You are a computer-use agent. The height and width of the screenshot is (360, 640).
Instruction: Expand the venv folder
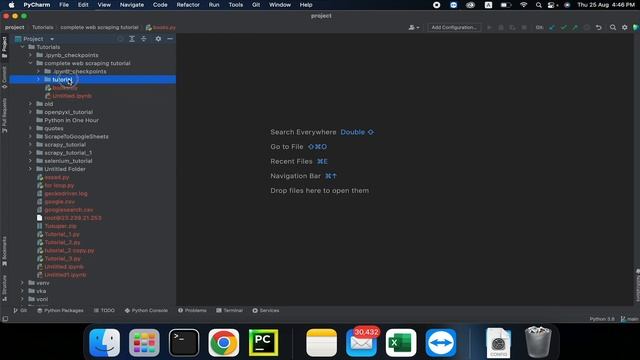pyautogui.click(x=22, y=283)
